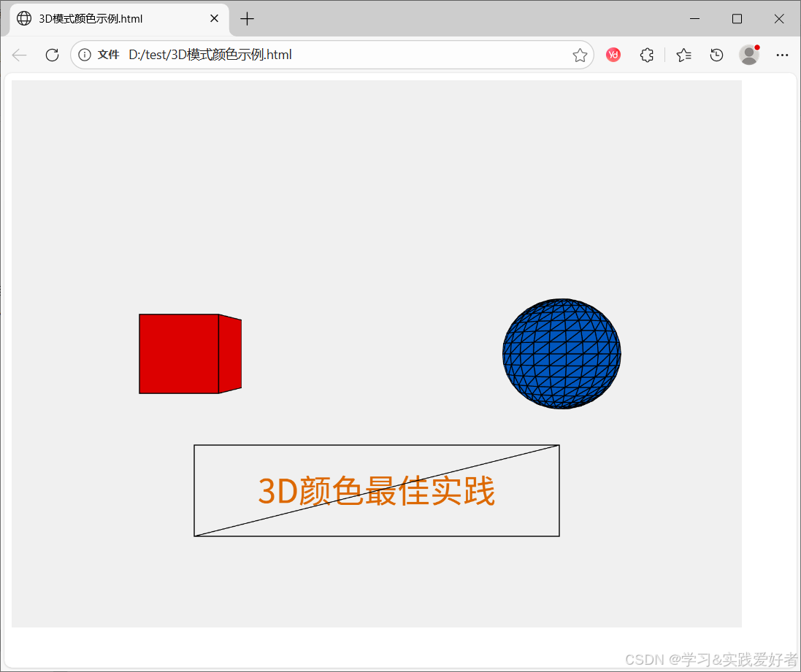Refresh the current page
Image resolution: width=801 pixels, height=672 pixels.
point(51,55)
